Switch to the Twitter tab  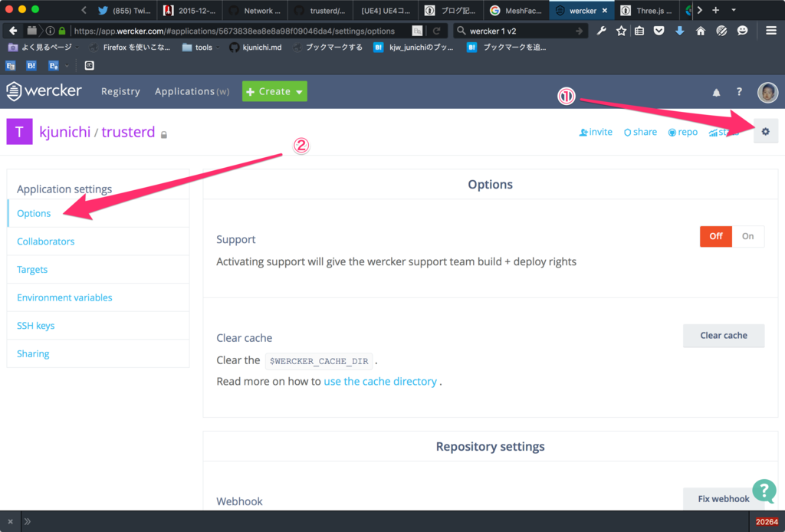coord(125,11)
